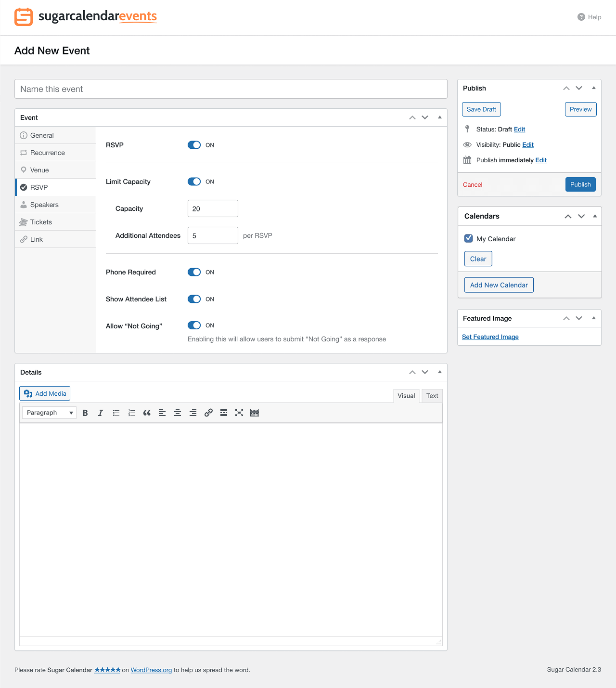Screen dimensions: 616x688
Task: Collapse the Publish panel triangle
Action: coord(593,88)
